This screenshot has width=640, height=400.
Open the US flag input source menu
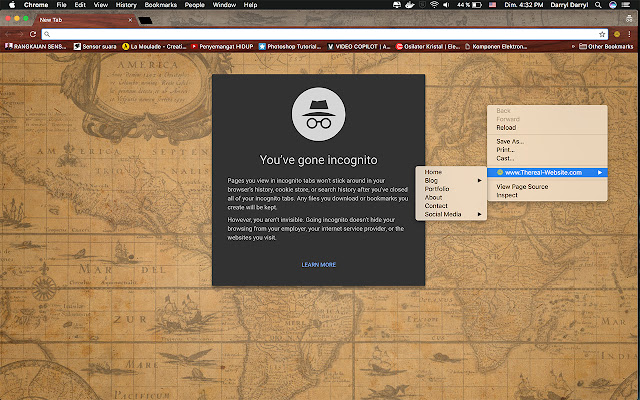point(492,5)
